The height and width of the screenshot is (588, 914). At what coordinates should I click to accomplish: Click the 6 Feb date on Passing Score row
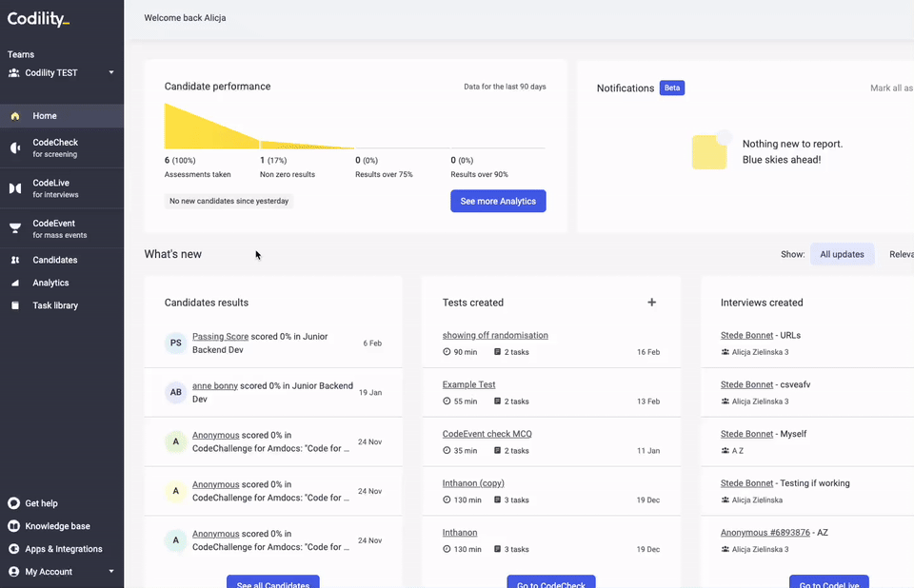coord(372,343)
